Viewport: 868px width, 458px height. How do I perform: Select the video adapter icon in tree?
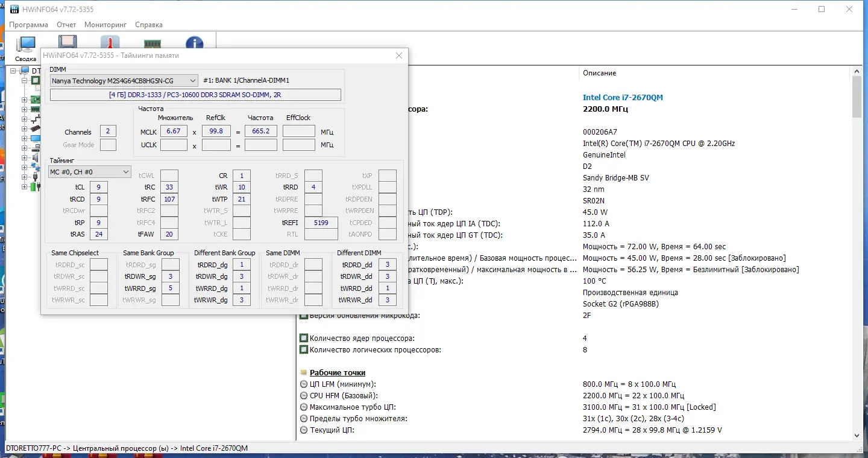(x=36, y=129)
